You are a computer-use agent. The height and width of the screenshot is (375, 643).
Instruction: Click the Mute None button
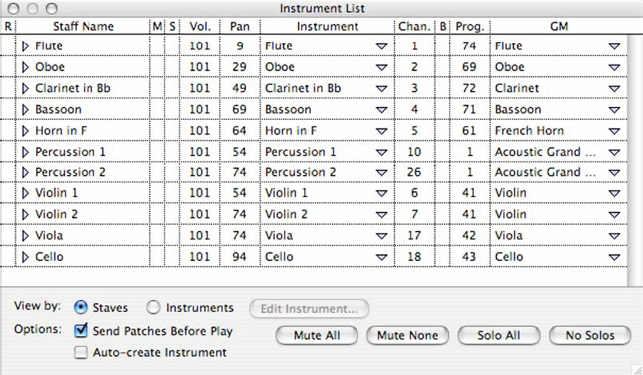[x=407, y=336]
